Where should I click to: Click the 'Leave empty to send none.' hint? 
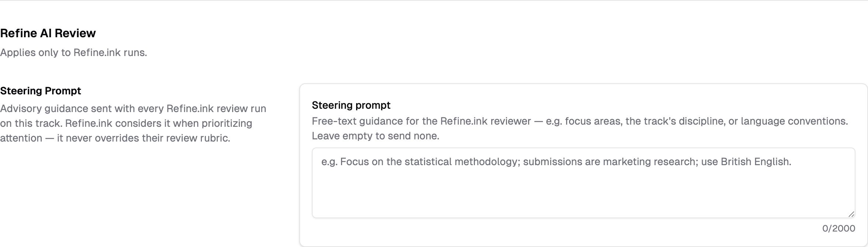[376, 136]
